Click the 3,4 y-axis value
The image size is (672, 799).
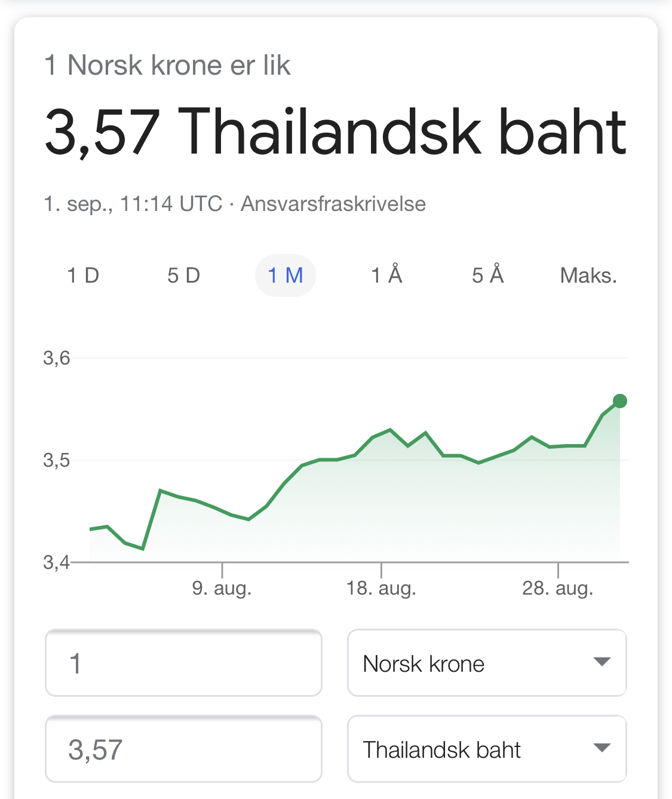pos(57,562)
